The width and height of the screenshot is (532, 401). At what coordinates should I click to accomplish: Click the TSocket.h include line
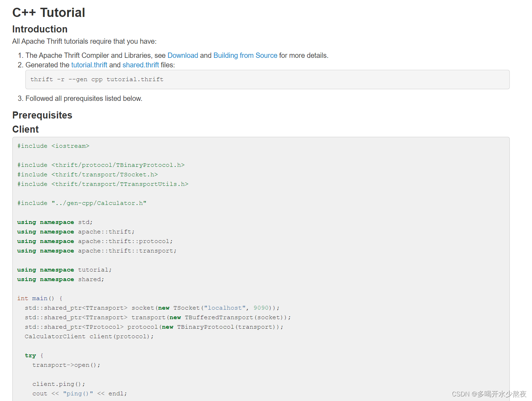[x=87, y=175]
